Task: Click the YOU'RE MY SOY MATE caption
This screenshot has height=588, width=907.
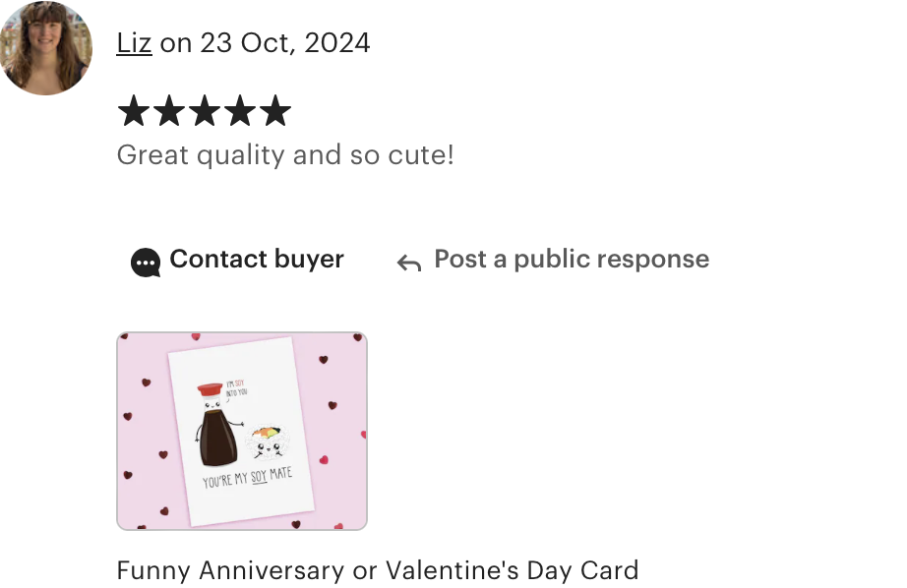Action: 248,477
